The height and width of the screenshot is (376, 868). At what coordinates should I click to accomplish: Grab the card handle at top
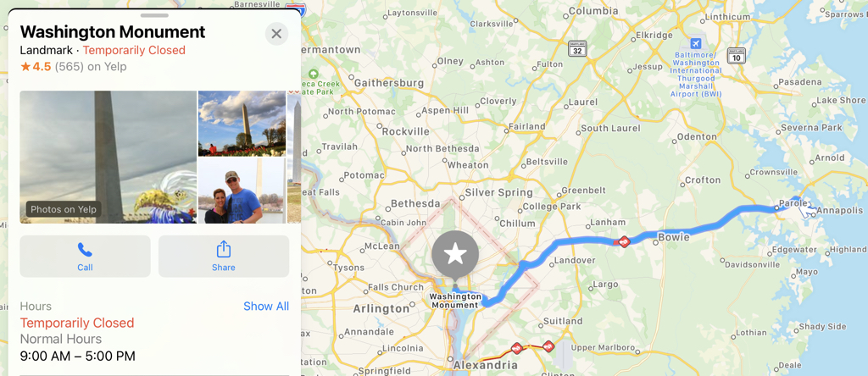[x=154, y=15]
